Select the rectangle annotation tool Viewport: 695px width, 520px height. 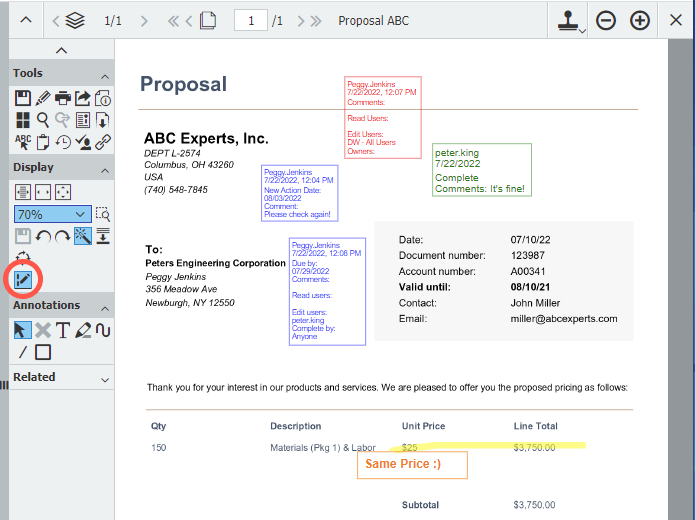point(43,352)
